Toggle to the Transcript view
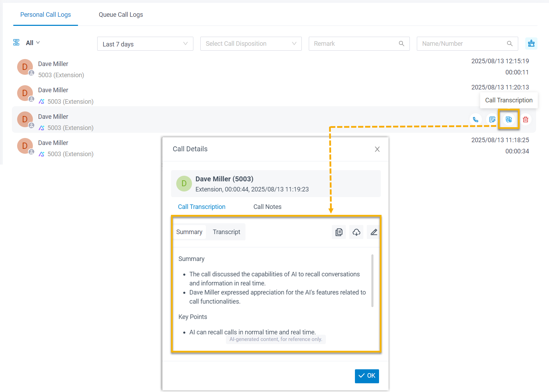Screen dimensions: 549x392 (226, 232)
